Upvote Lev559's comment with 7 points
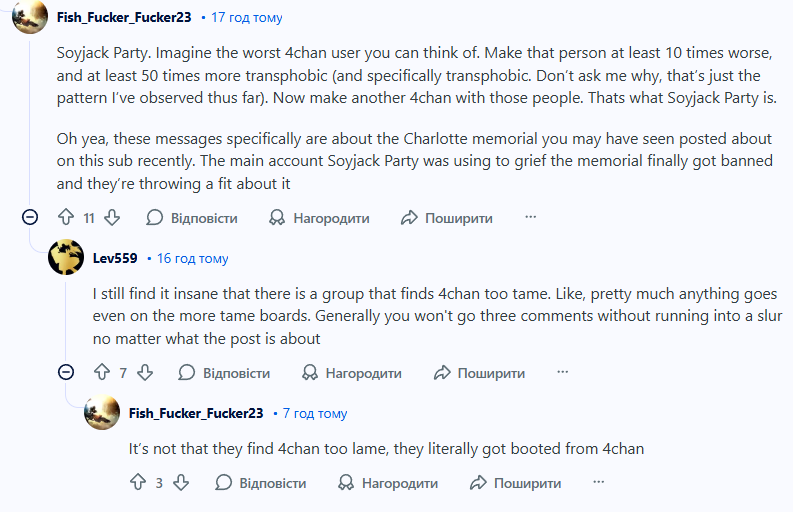793x512 pixels. [101, 373]
